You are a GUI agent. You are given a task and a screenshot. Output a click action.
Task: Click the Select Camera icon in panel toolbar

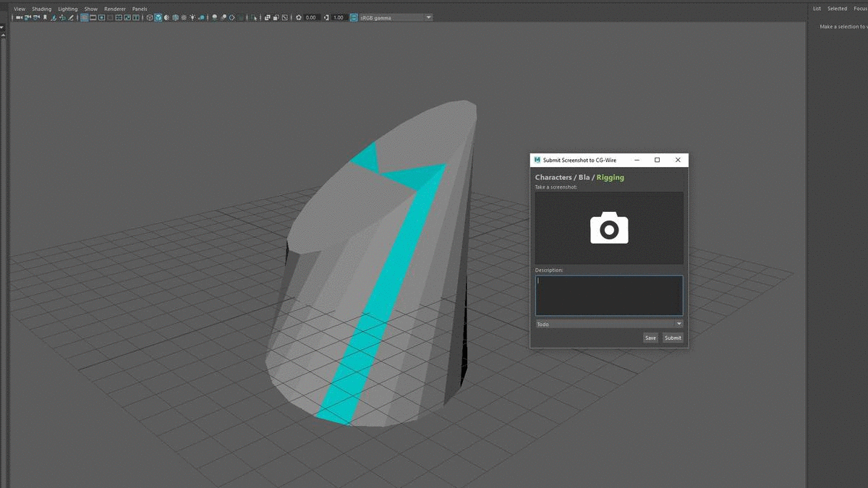click(17, 17)
